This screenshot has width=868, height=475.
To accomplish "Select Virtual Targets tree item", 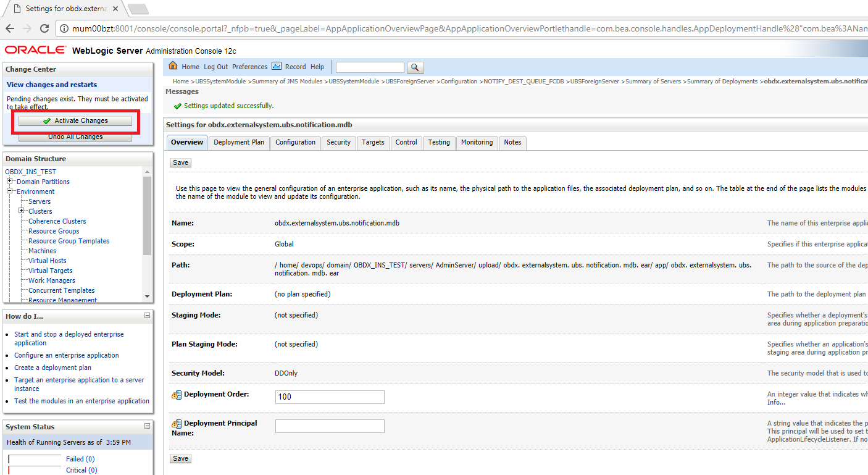I will (51, 271).
